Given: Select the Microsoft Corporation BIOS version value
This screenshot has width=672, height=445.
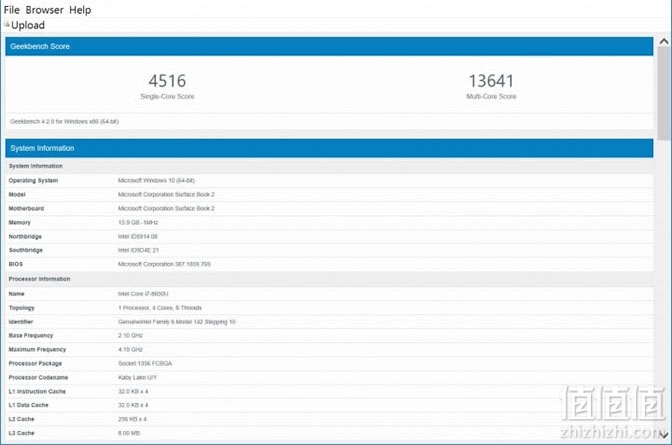Looking at the screenshot, I should (x=164, y=265).
